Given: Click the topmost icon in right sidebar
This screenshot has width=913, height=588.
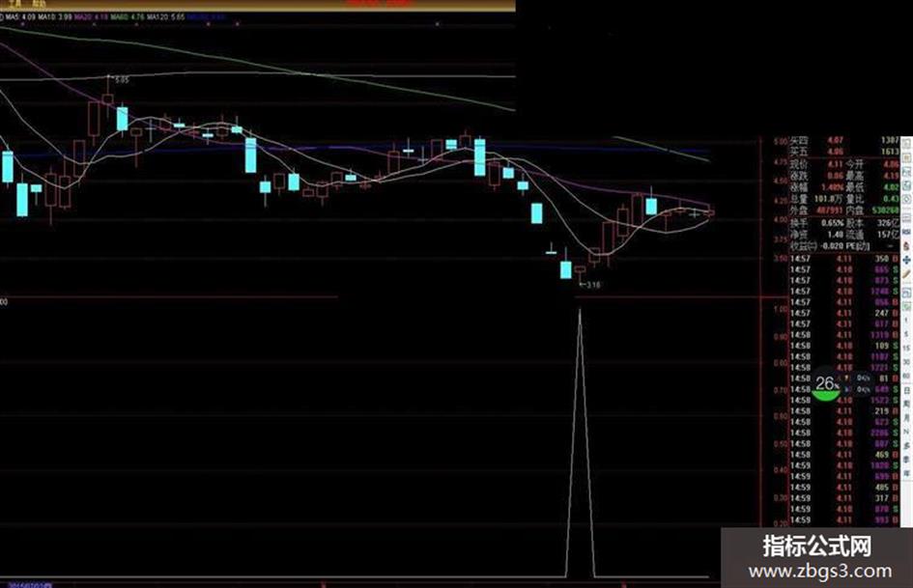Looking at the screenshot, I should tap(906, 143).
